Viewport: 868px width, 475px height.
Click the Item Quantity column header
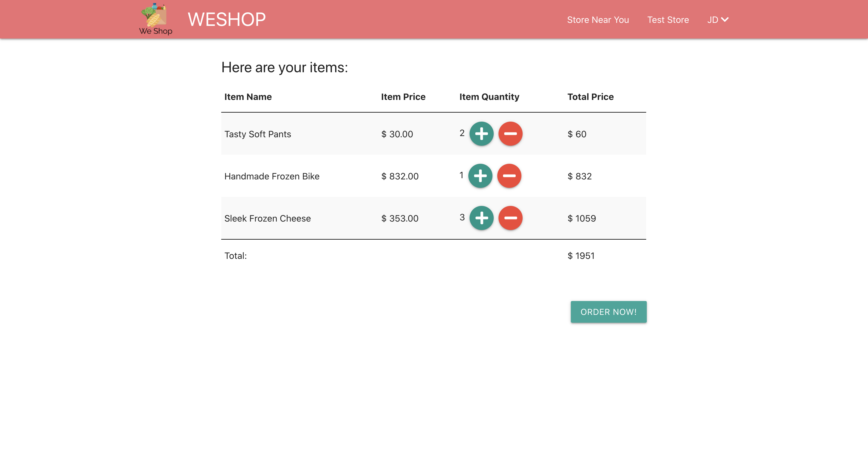(x=489, y=97)
